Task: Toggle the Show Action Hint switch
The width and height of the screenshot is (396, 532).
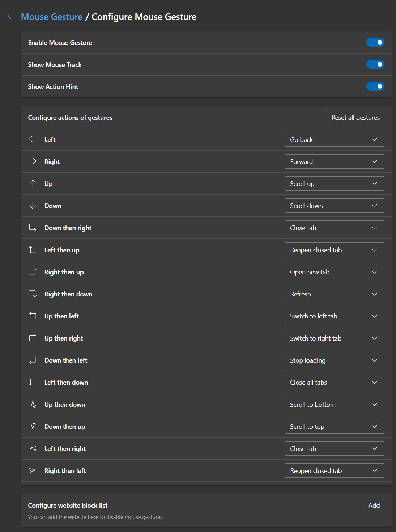Action: [x=375, y=86]
